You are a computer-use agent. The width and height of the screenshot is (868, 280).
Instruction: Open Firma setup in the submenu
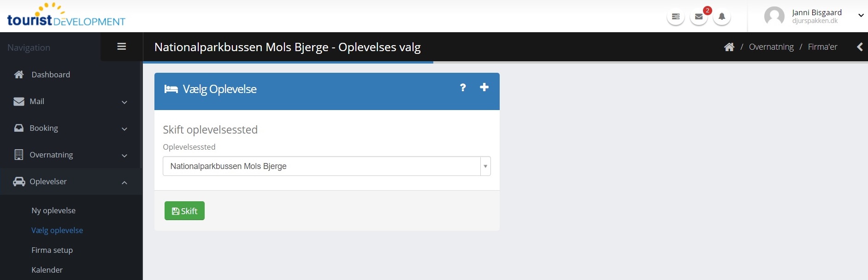[52, 250]
